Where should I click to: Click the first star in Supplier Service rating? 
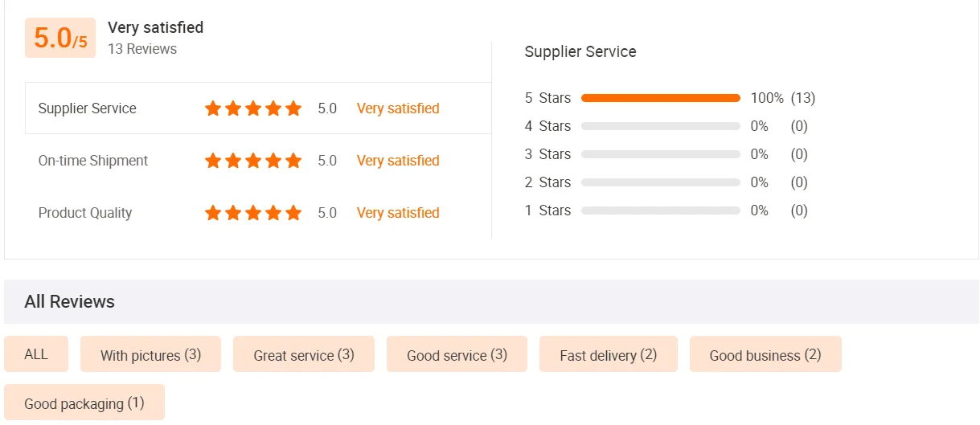tap(213, 108)
